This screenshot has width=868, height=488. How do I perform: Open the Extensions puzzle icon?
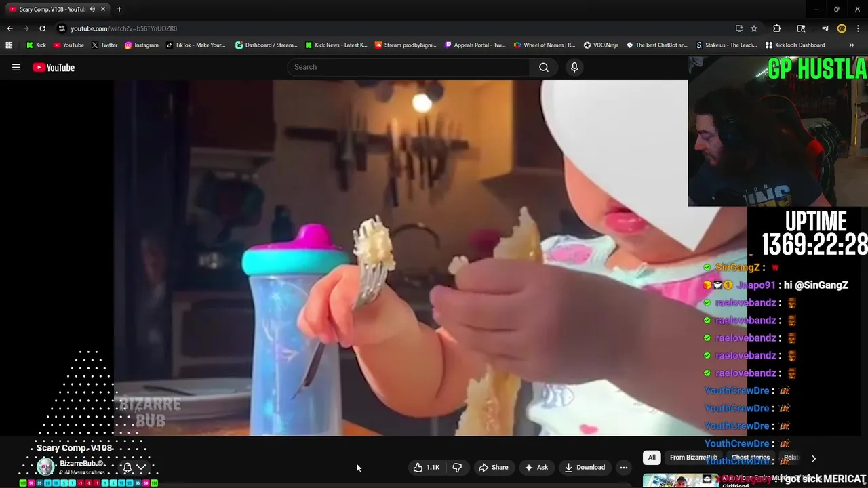[776, 28]
